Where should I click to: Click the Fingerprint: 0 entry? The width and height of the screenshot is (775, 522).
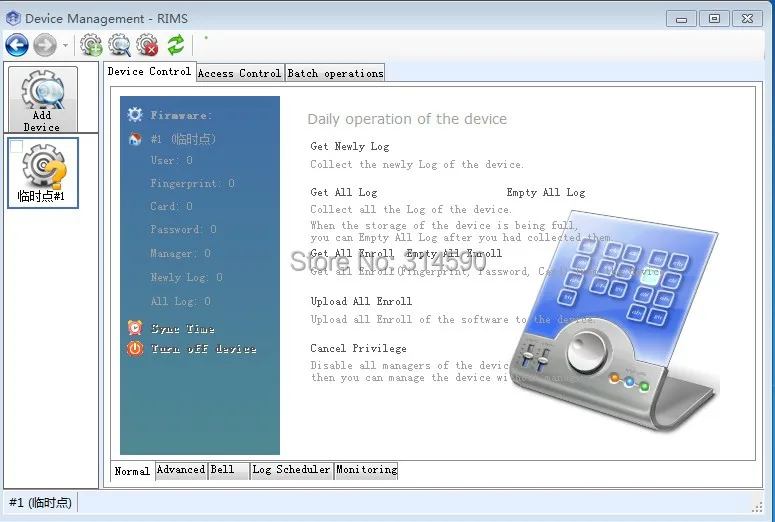(192, 183)
